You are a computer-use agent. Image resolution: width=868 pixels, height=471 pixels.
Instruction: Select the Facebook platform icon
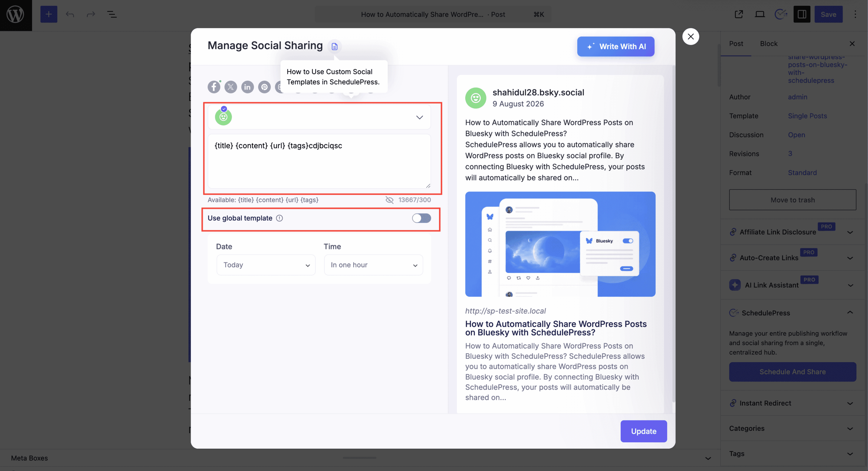[214, 87]
